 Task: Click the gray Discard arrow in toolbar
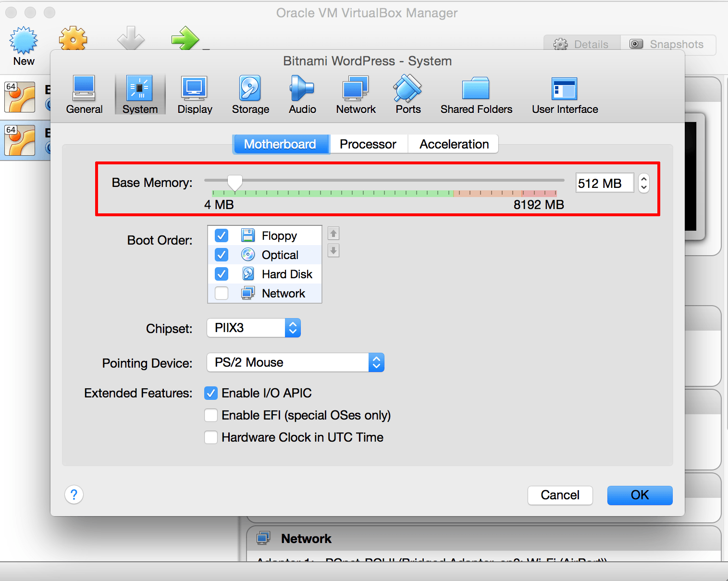pyautogui.click(x=131, y=38)
